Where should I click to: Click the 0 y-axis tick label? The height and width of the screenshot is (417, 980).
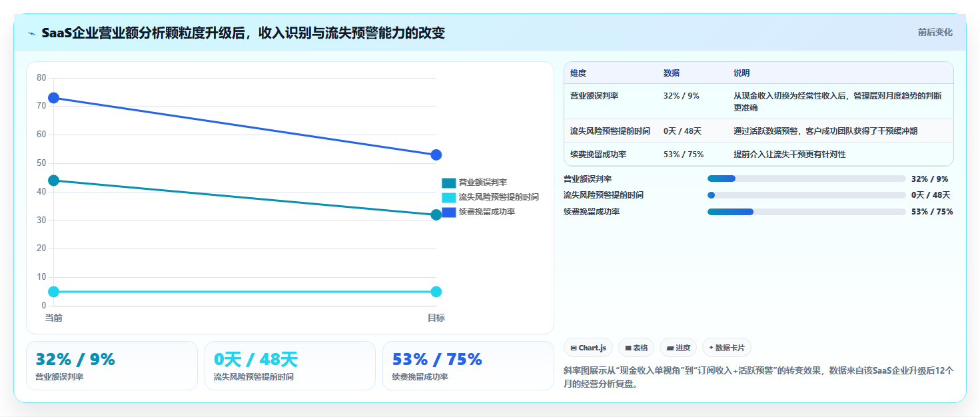44,306
